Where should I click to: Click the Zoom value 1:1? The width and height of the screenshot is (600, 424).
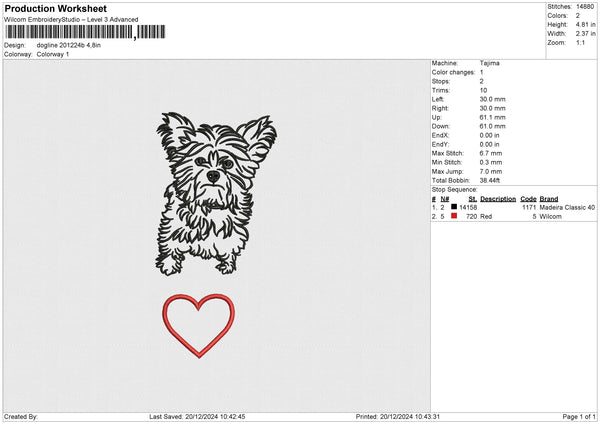tap(580, 42)
